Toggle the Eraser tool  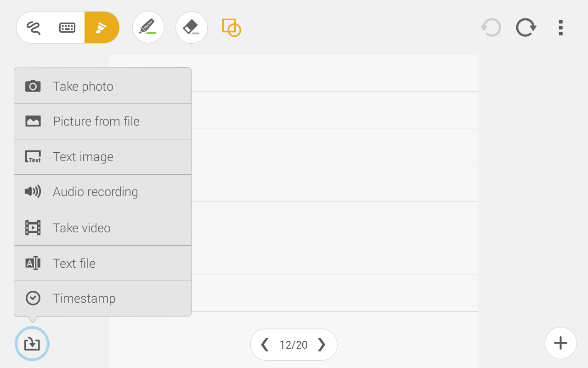click(191, 27)
